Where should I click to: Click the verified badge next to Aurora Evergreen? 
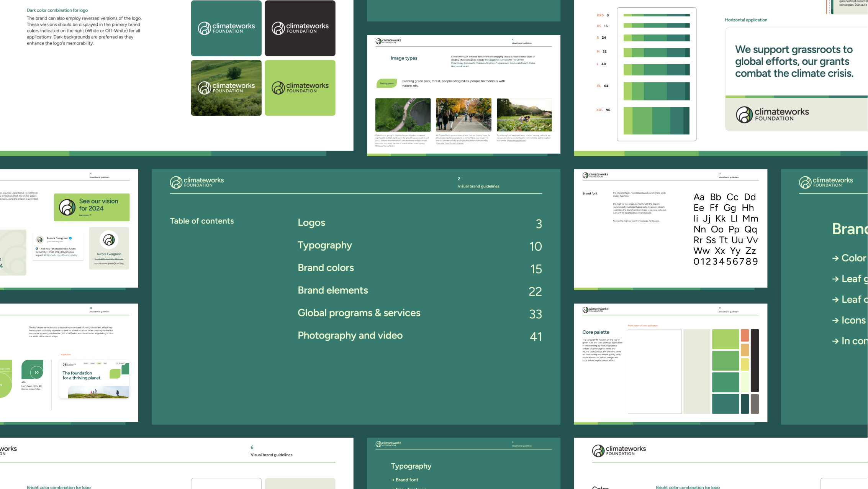[x=70, y=238]
